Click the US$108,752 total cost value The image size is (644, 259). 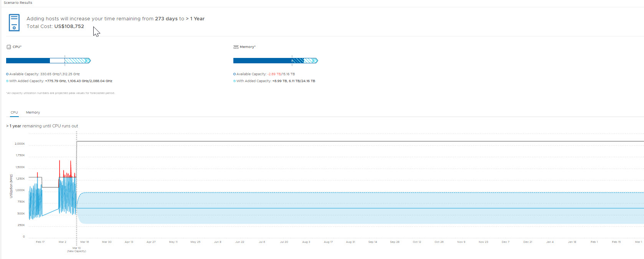[69, 26]
